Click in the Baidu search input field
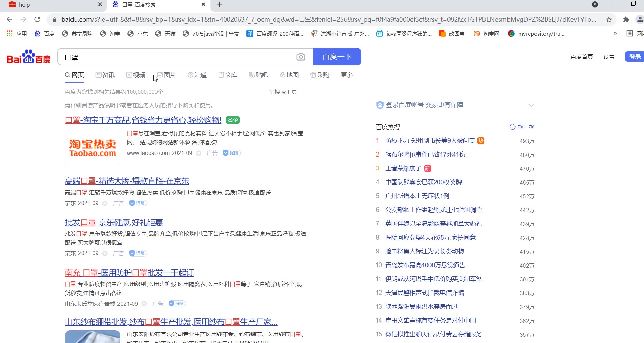This screenshot has height=343, width=644. [176, 57]
